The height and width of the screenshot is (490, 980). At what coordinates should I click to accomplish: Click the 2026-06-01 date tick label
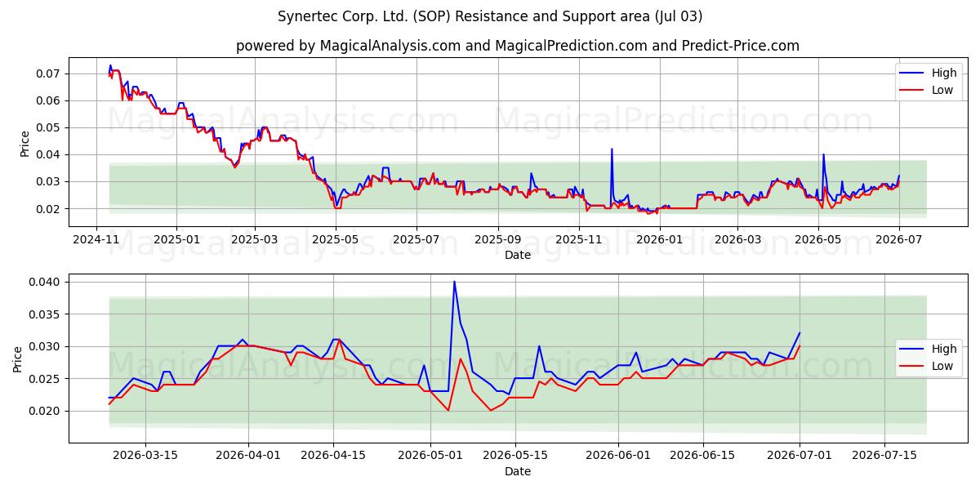click(x=617, y=456)
